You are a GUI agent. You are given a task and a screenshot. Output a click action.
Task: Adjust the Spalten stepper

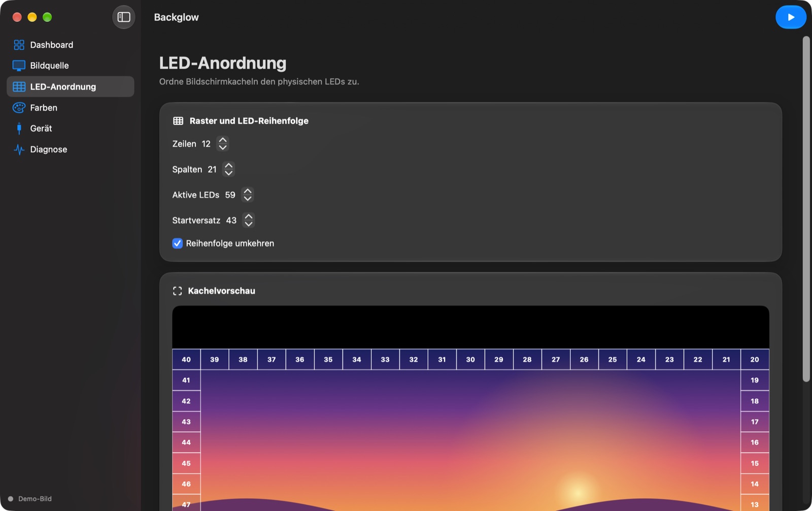(x=229, y=169)
